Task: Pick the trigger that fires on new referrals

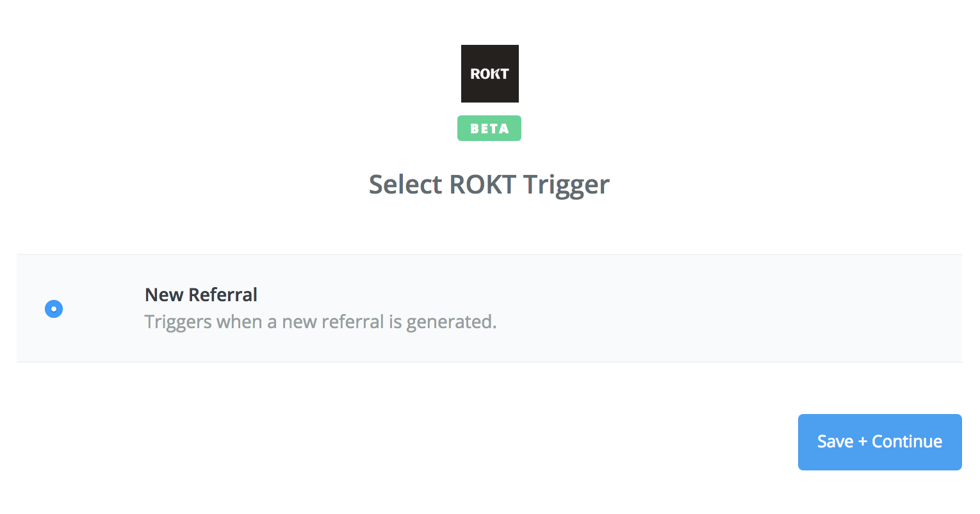Action: 489,308
